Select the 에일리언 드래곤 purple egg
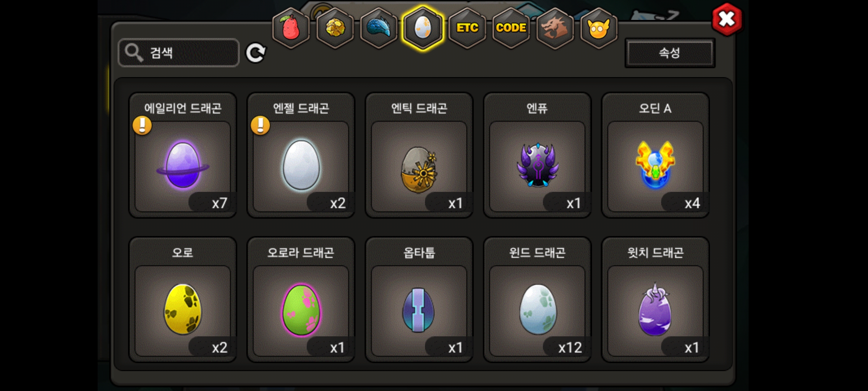The image size is (868, 391). [183, 155]
